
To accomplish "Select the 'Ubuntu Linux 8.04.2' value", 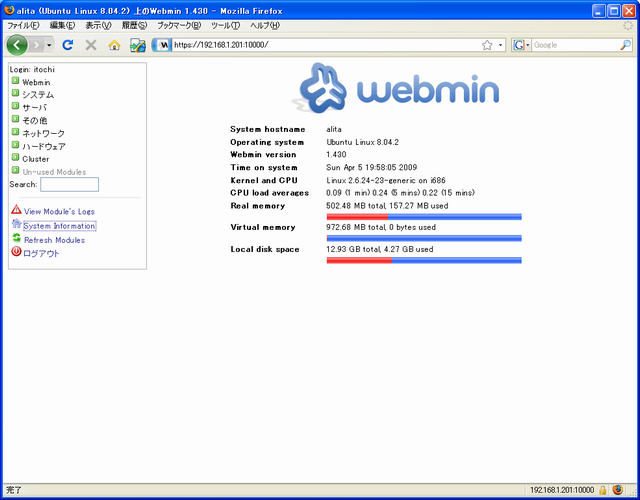I will pos(362,142).
